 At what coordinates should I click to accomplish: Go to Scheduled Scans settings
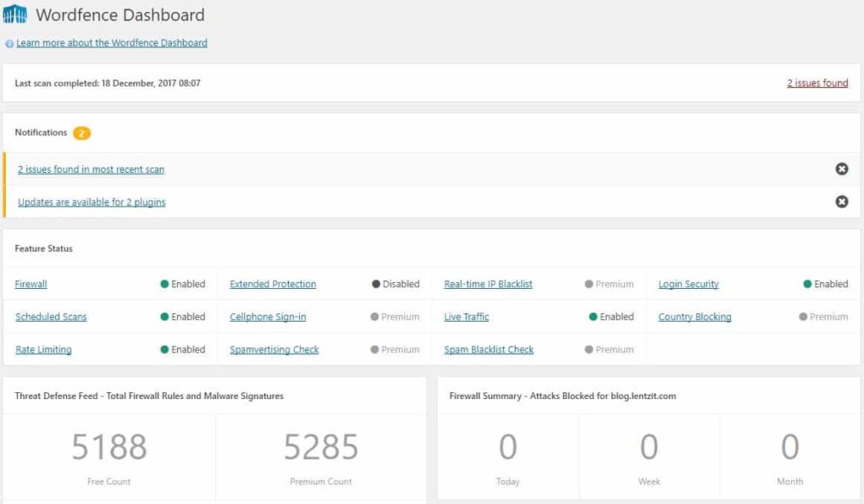point(51,317)
